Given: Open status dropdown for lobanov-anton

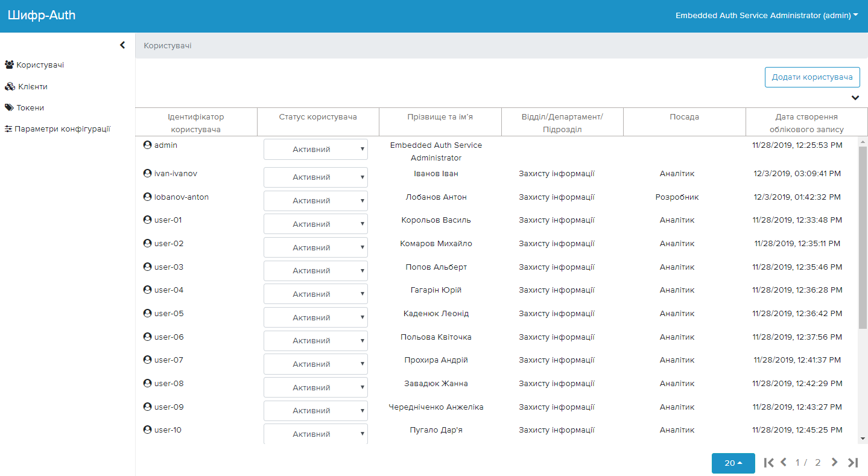Looking at the screenshot, I should (x=315, y=200).
